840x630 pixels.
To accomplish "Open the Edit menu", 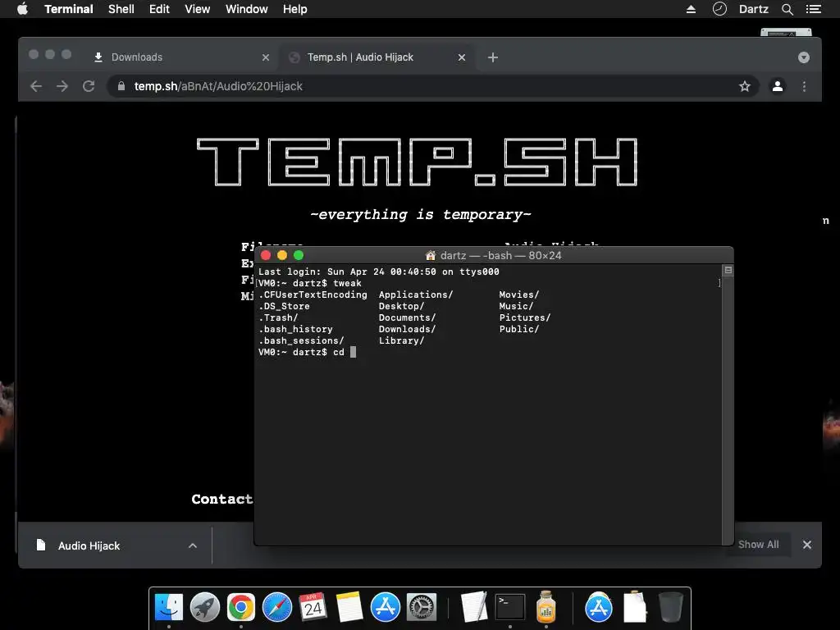I will 159,9.
